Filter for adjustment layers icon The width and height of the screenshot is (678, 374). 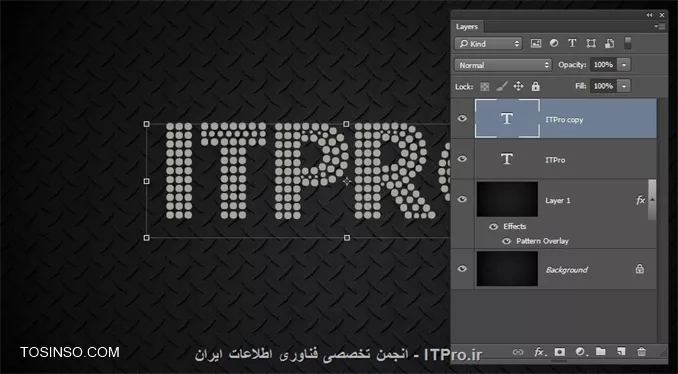point(554,43)
